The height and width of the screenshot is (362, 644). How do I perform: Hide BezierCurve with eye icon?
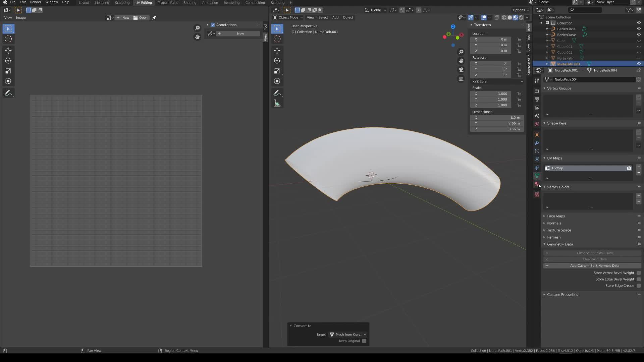click(x=639, y=35)
